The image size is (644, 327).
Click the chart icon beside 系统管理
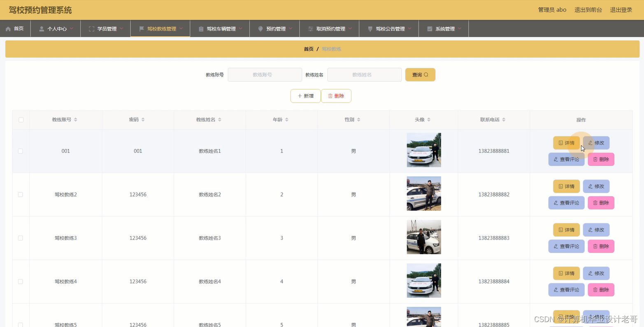(x=430, y=29)
